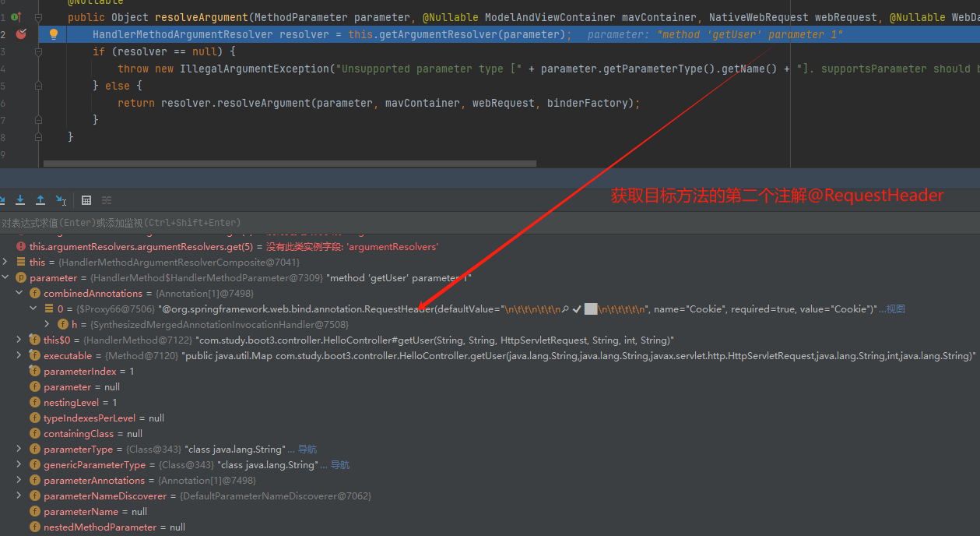The image size is (980, 536).
Task: Click the yellow lightbulb intention icon
Action: pyautogui.click(x=54, y=34)
